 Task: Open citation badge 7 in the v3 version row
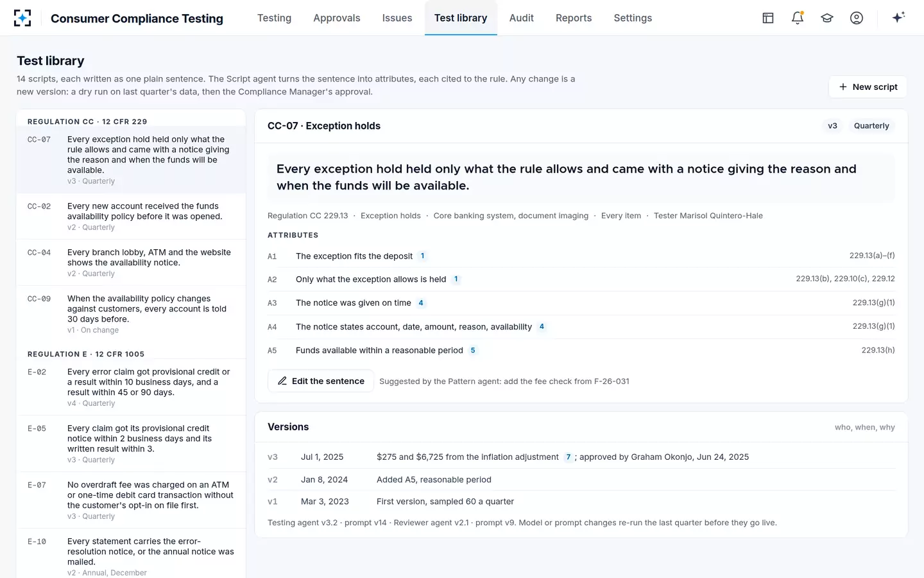569,457
